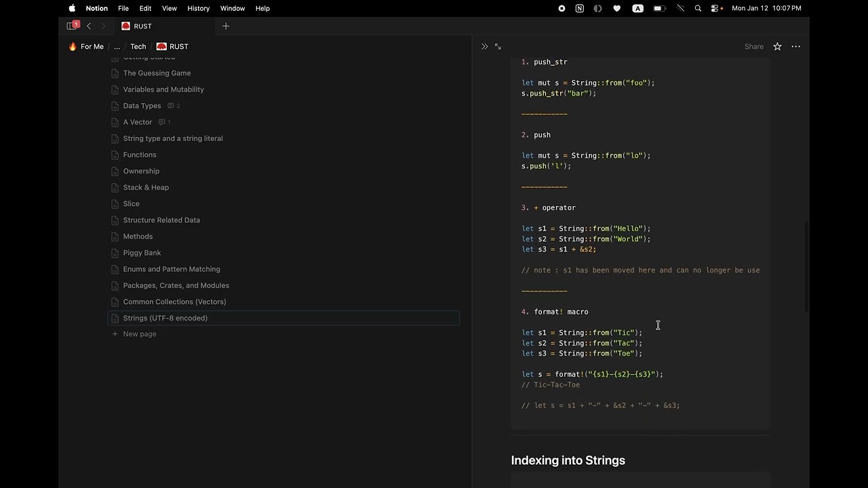Open the Window menu
This screenshot has width=868, height=488.
click(233, 8)
